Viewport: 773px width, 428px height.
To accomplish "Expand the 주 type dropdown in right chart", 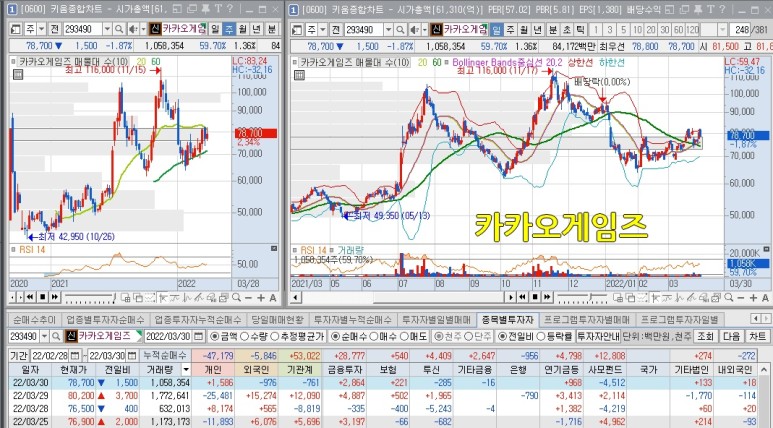I will coord(323,30).
